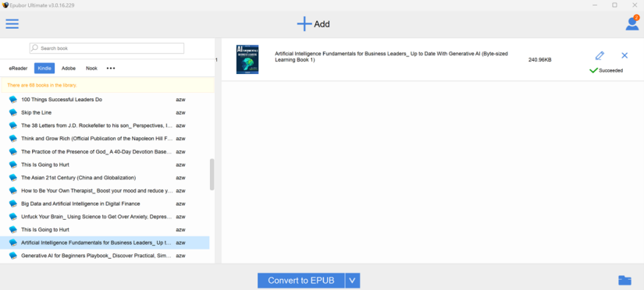The image size is (644, 290).
Task: Click book icon beside highlighted Artificial Intelligence Fundamentals row
Action: [13, 242]
